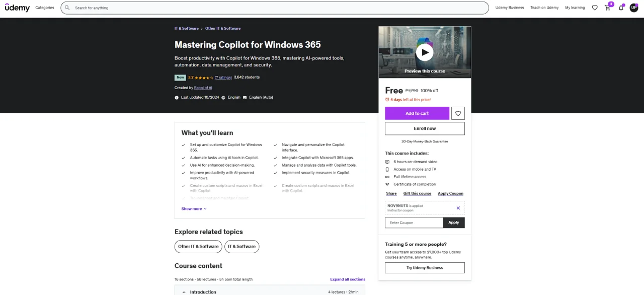This screenshot has height=295, width=644.
Task: Click the full lifetime access infinity icon
Action: coord(387,177)
